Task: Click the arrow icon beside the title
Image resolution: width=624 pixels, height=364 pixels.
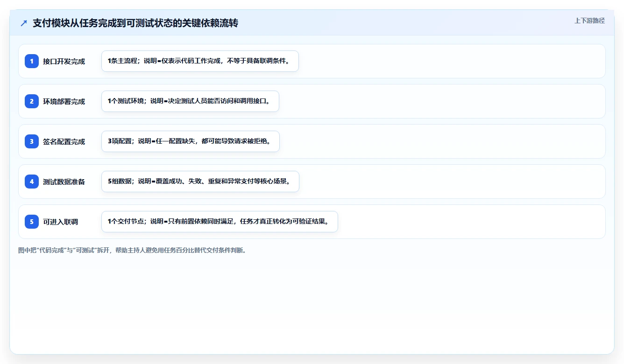Action: point(24,23)
